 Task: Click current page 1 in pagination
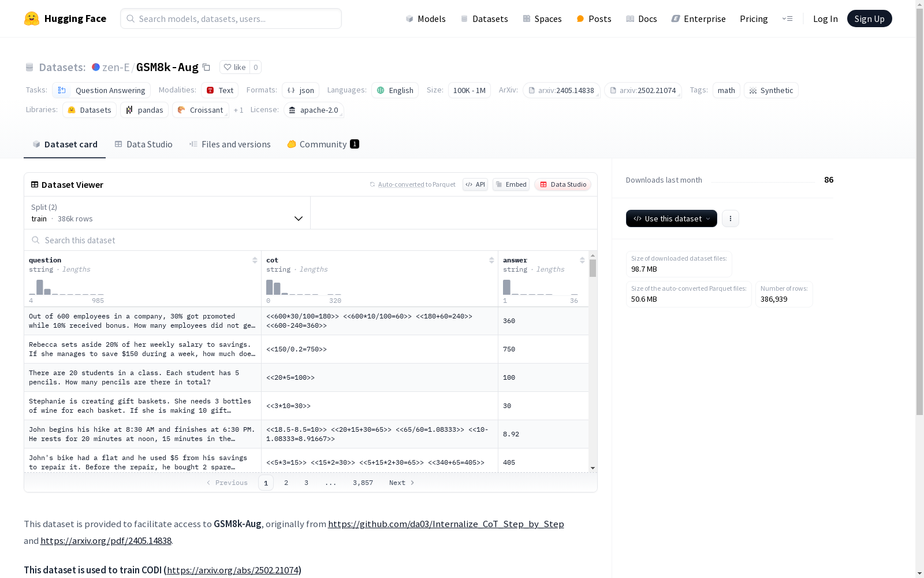coord(266,483)
